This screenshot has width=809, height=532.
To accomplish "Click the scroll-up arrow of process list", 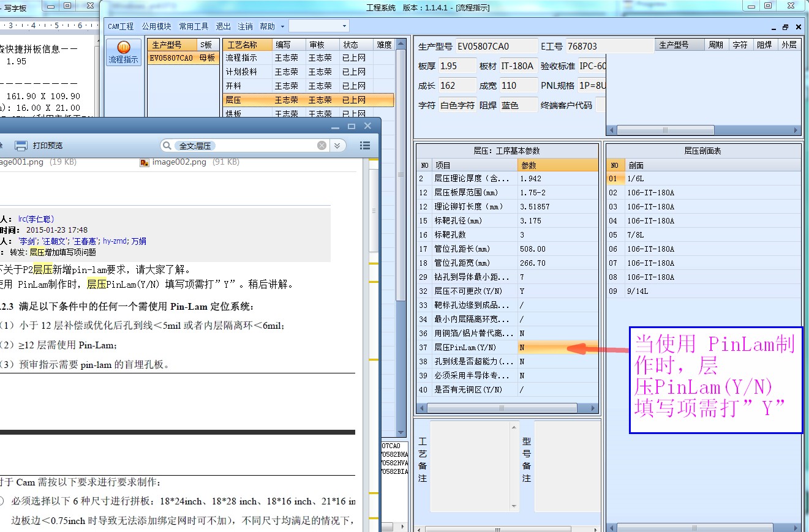I will (401, 44).
